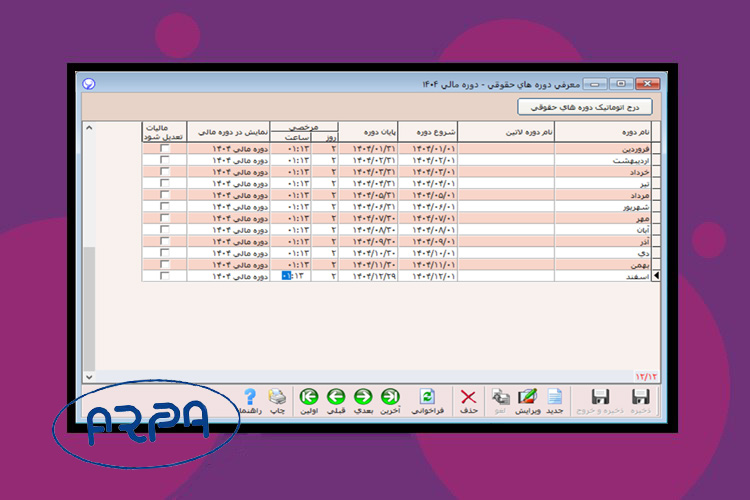Toggle tax adjustment checkbox for مهر row
The image size is (750, 500).
[x=164, y=218]
